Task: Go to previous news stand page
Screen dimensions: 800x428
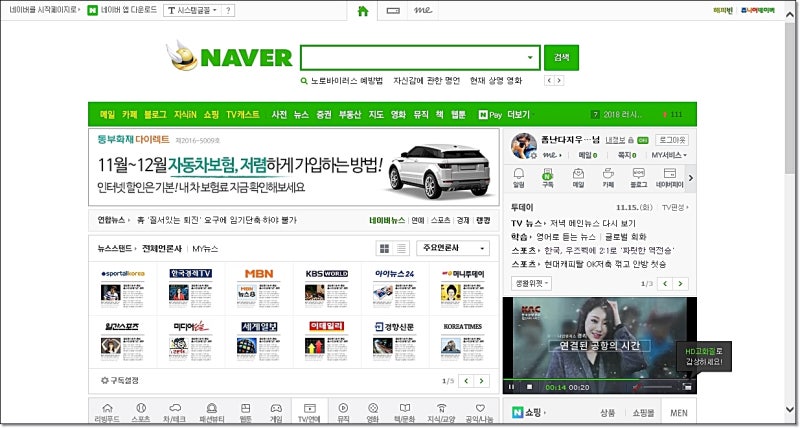Action: click(x=466, y=381)
